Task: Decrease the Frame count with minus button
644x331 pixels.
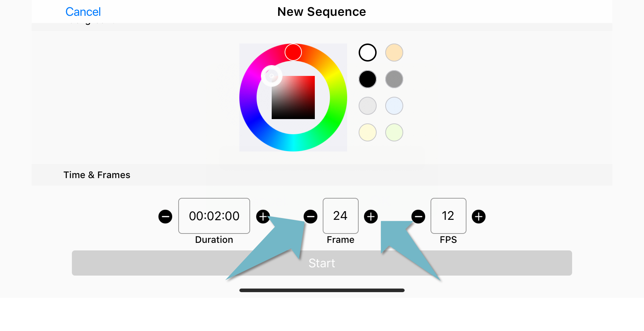Action: pos(310,217)
